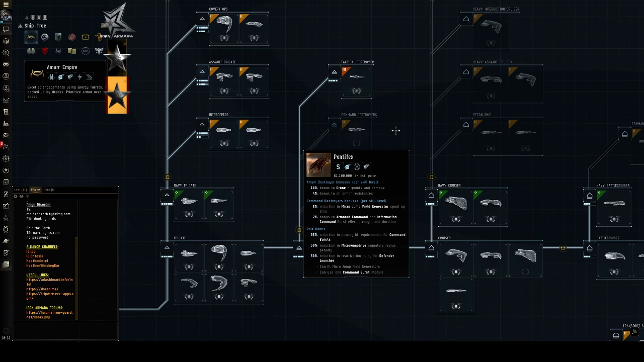644x362 pixels.
Task: Click the lightning bolt trait icon
Action: coord(79,77)
